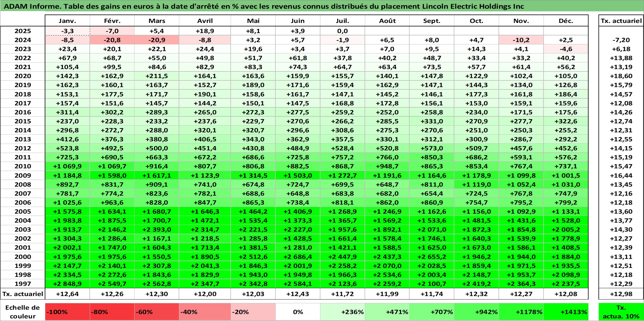Select the +2 393,0 cell in the 2003 row
The width and height of the screenshot is (644, 321).
point(157,230)
